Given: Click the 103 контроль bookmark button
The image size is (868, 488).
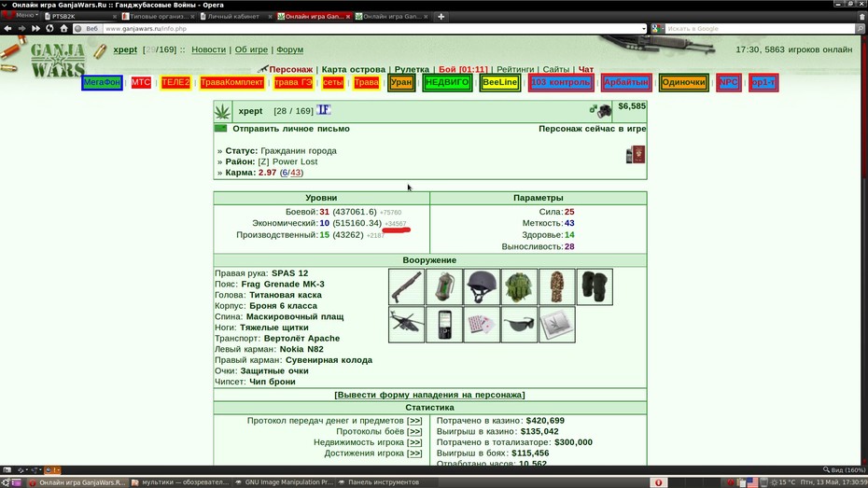Looking at the screenshot, I should pos(561,82).
